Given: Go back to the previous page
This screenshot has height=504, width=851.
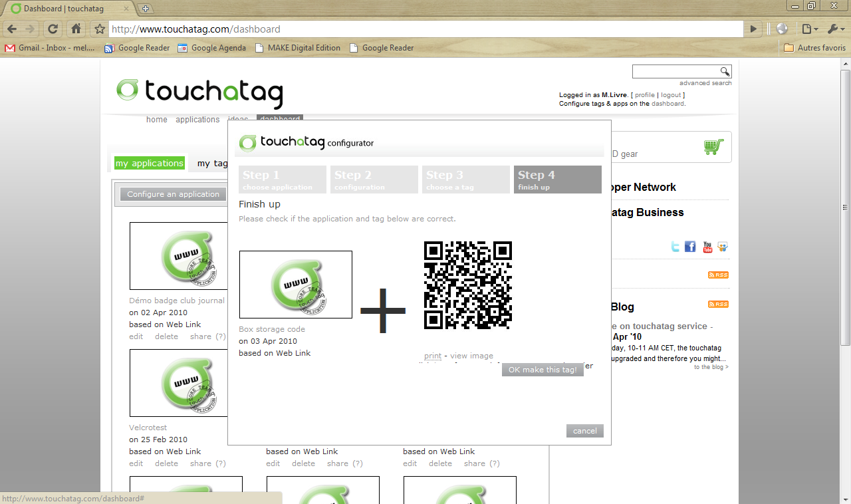Looking at the screenshot, I should (12, 29).
